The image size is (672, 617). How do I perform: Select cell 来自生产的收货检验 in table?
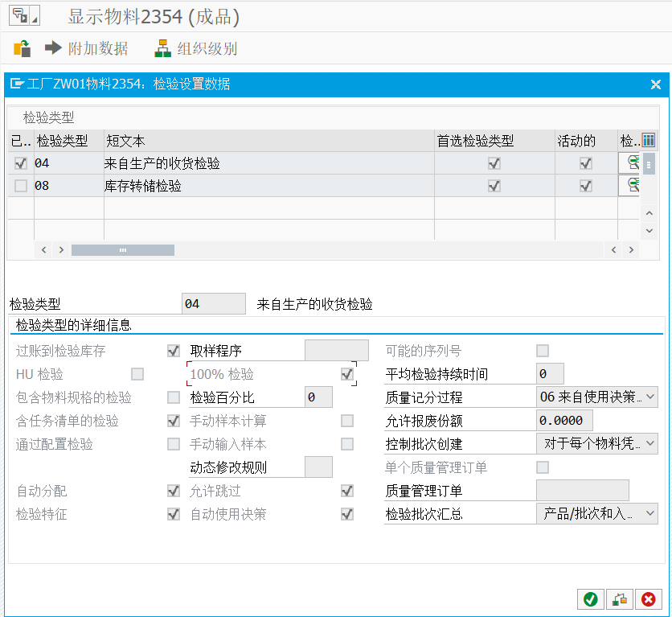(x=268, y=163)
